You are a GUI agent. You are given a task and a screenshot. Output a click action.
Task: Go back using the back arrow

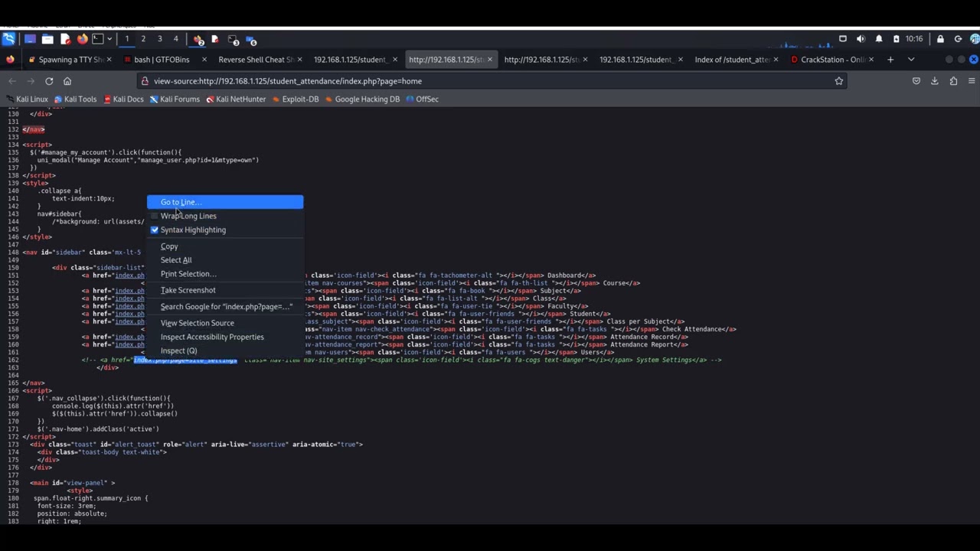[x=12, y=81]
